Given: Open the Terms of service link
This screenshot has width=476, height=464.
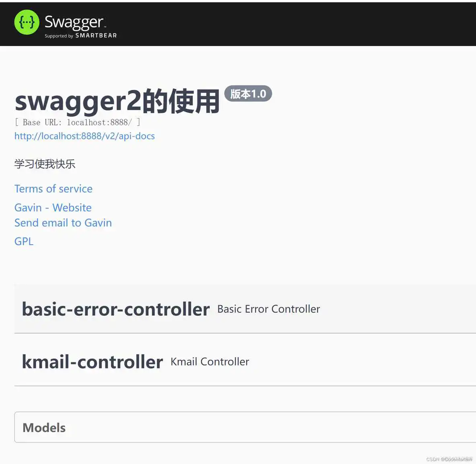Looking at the screenshot, I should pos(53,189).
